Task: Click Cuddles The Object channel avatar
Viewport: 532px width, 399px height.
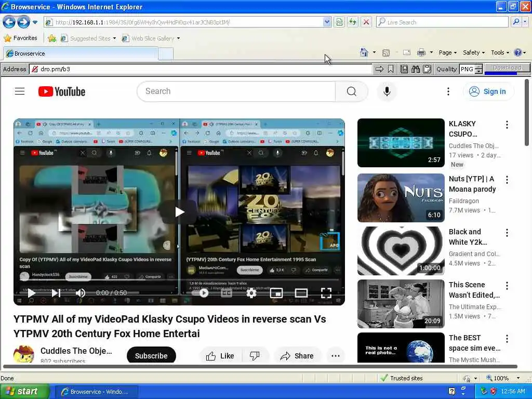Action: (24, 354)
